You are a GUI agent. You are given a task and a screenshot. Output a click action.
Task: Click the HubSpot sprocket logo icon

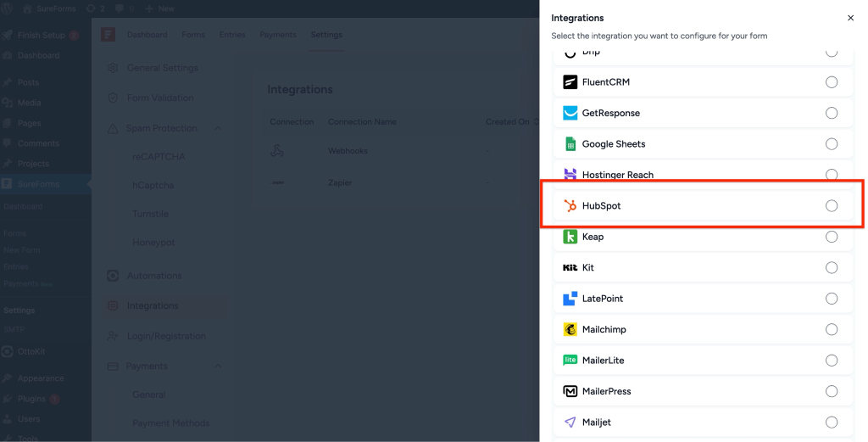coord(570,206)
